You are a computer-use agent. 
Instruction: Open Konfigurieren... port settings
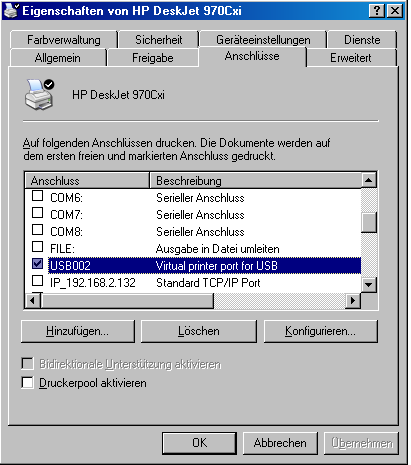[321, 331]
